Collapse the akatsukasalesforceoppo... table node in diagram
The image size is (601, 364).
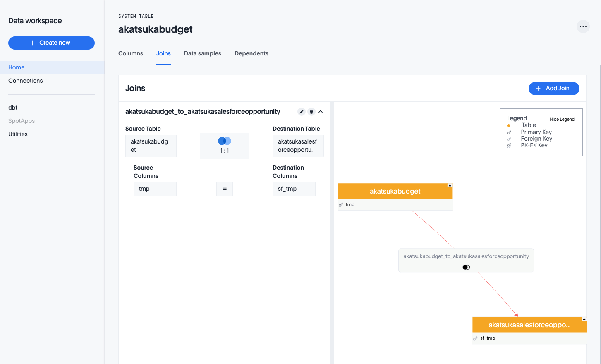tap(584, 319)
